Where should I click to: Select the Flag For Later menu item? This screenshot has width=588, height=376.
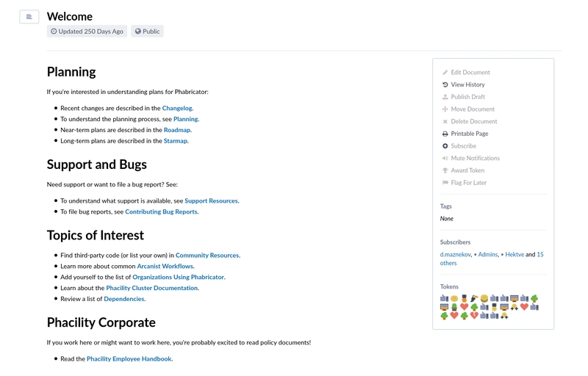click(468, 183)
